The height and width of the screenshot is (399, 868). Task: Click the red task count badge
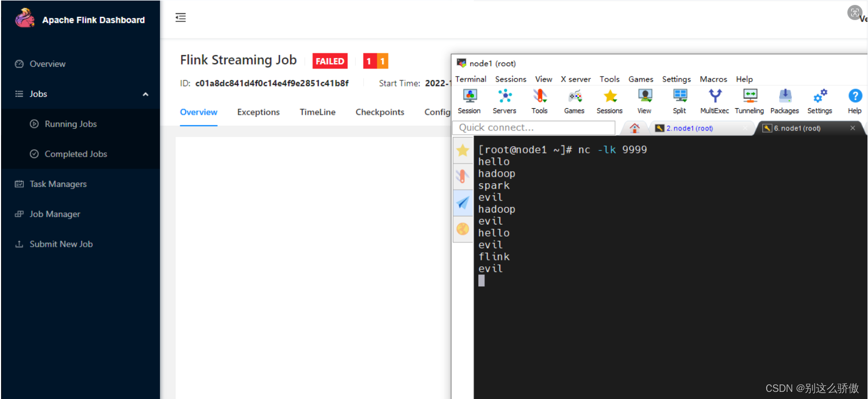370,61
